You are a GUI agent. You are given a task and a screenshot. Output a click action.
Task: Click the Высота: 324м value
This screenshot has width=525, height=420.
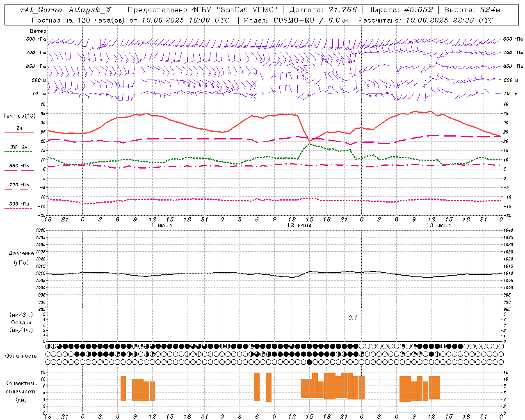point(472,10)
